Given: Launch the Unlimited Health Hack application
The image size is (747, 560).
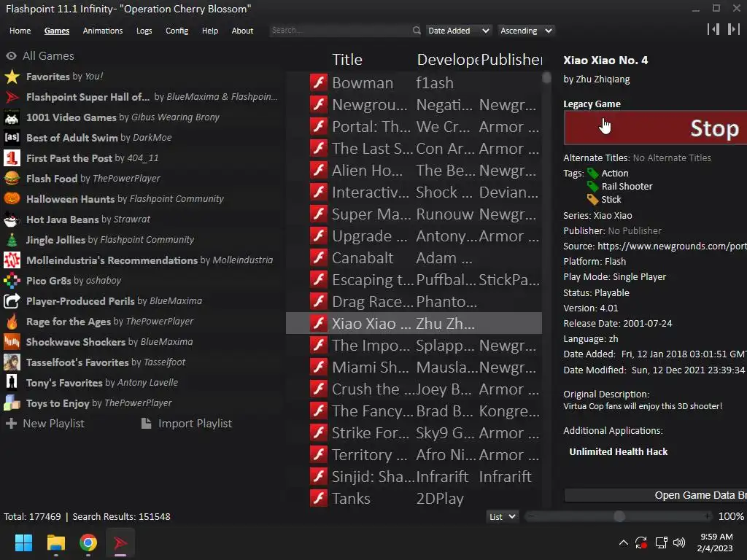Looking at the screenshot, I should point(618,451).
